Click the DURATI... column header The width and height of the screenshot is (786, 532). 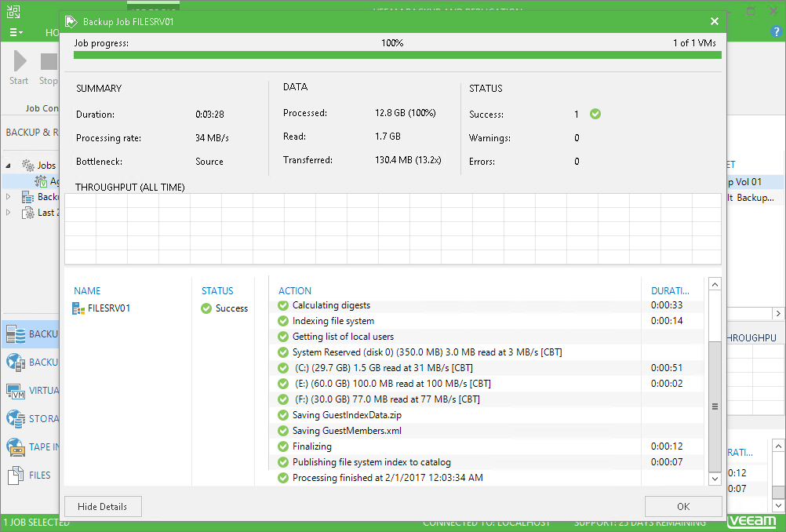[670, 291]
